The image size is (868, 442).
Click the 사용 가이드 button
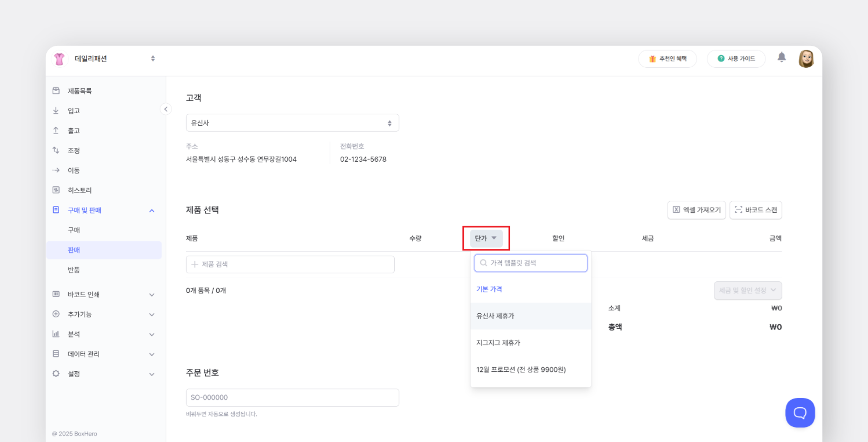(736, 58)
